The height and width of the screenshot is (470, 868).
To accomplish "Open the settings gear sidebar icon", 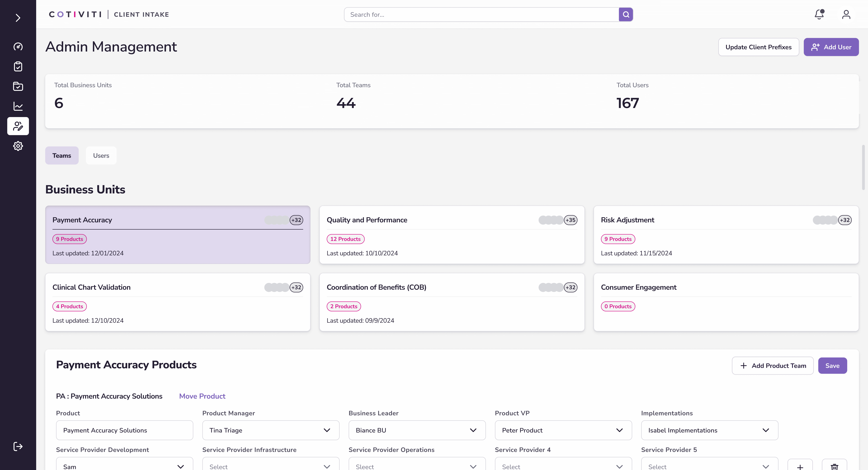I will point(18,146).
